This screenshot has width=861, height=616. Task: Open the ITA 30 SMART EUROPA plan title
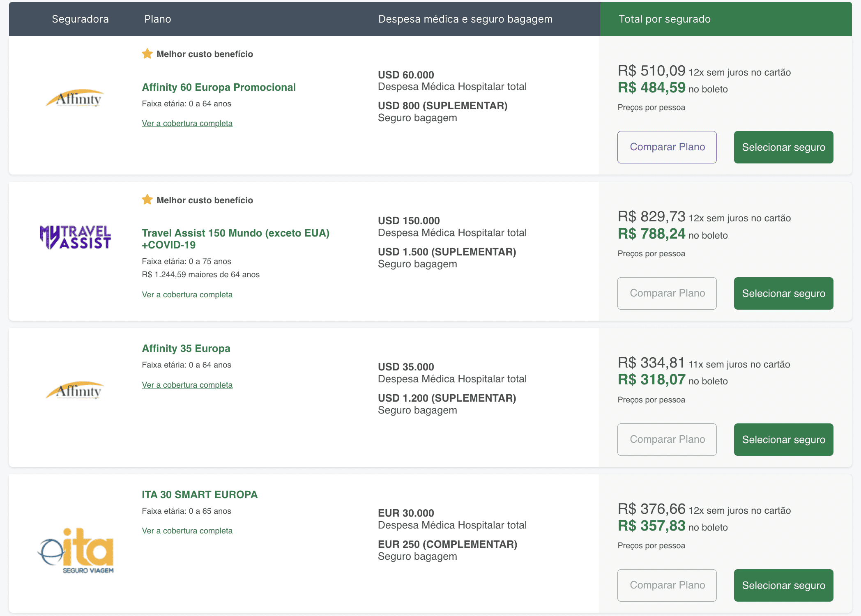(x=200, y=494)
